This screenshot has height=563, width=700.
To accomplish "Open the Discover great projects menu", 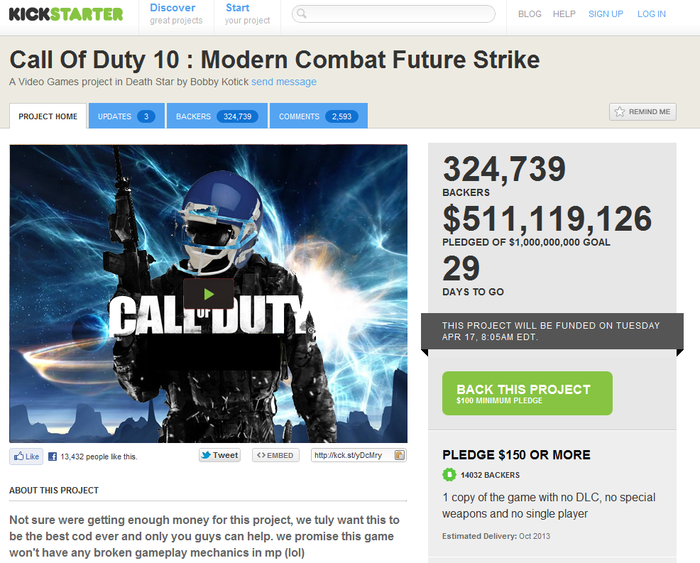I will coord(176,13).
